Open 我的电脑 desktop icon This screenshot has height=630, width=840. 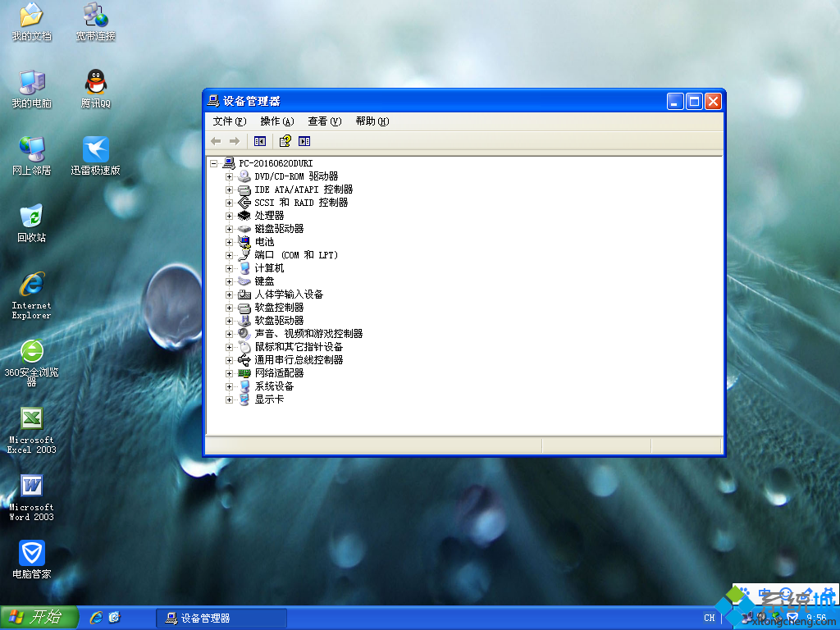pyautogui.click(x=32, y=89)
